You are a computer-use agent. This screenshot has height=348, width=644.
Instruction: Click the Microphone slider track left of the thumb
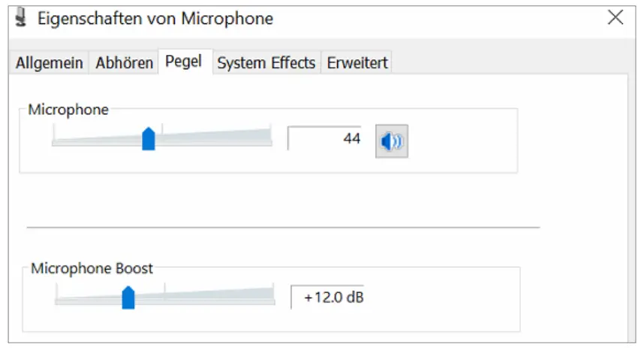tap(98, 141)
